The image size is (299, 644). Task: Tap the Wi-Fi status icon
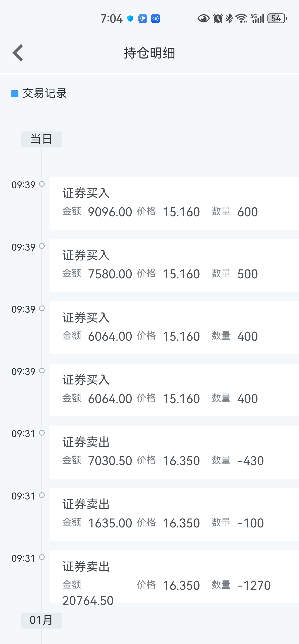tap(241, 18)
